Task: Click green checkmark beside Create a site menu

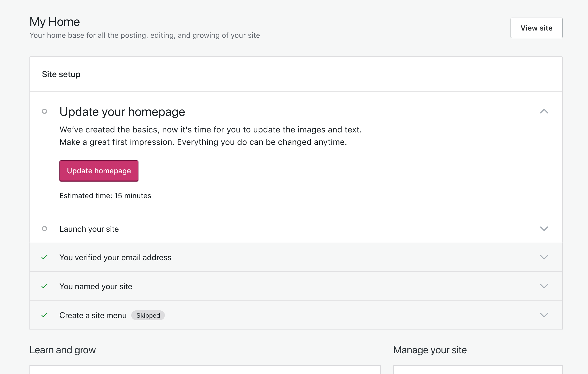Action: pyautogui.click(x=44, y=315)
